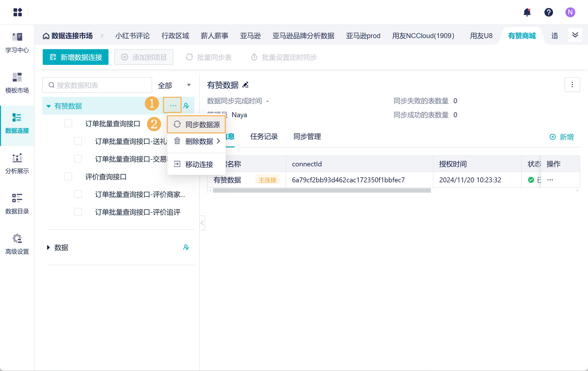
Task: Click the horizontal table scrollbar
Action: pos(321,191)
